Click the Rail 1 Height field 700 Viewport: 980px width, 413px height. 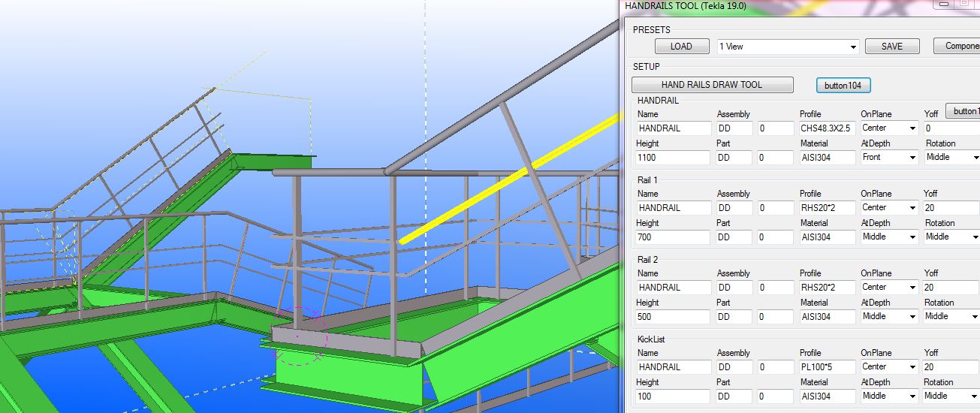tap(672, 237)
